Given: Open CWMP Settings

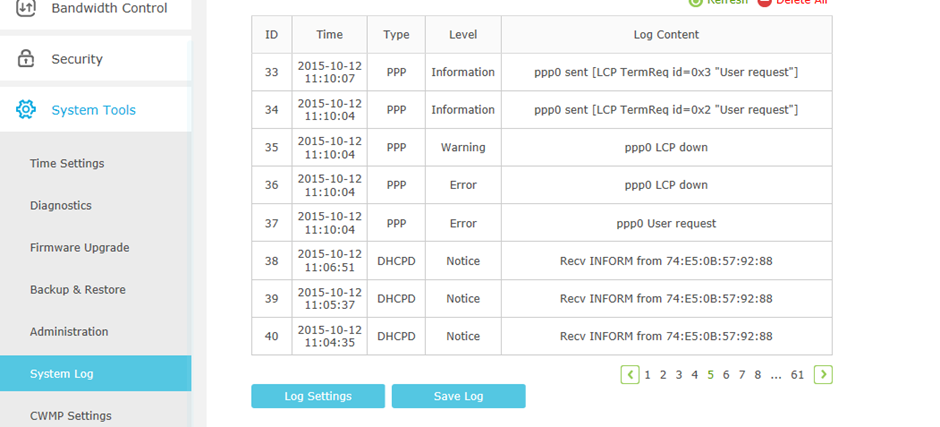Looking at the screenshot, I should click(71, 416).
